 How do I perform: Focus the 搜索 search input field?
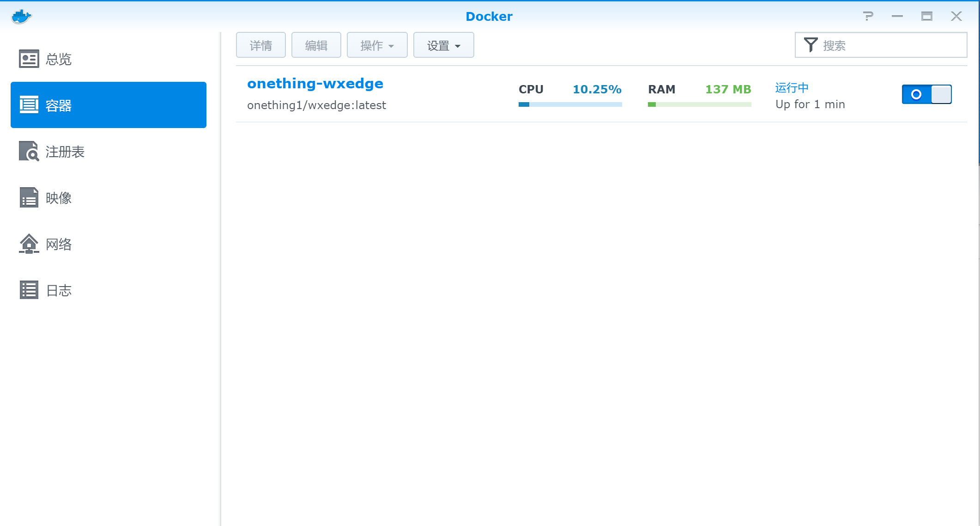click(x=891, y=45)
